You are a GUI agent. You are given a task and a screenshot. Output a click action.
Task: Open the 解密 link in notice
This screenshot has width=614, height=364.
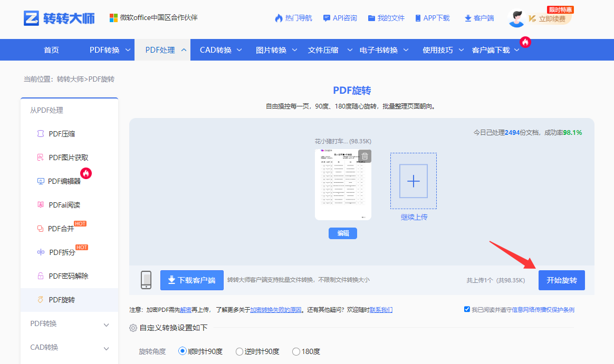(186, 310)
